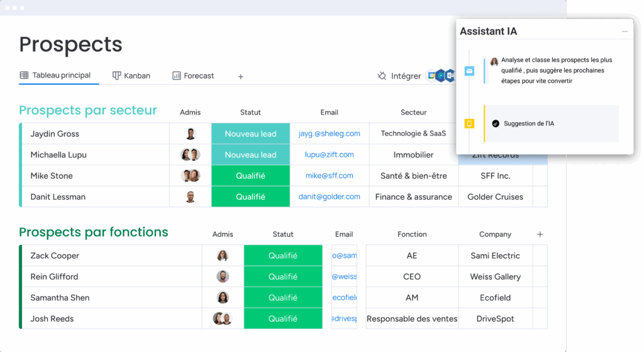Click Mike Stone admin avatars
Image resolution: width=644 pixels, height=352 pixels.
pos(190,176)
